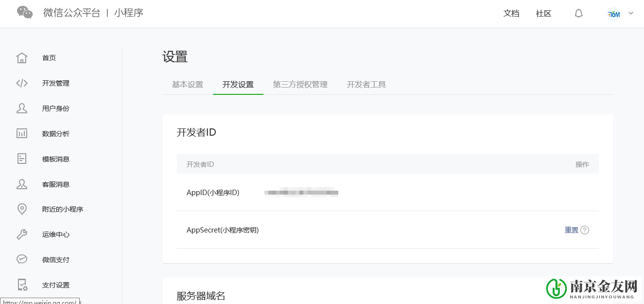
Task: Switch to the 基本设置 tab
Action: point(187,84)
